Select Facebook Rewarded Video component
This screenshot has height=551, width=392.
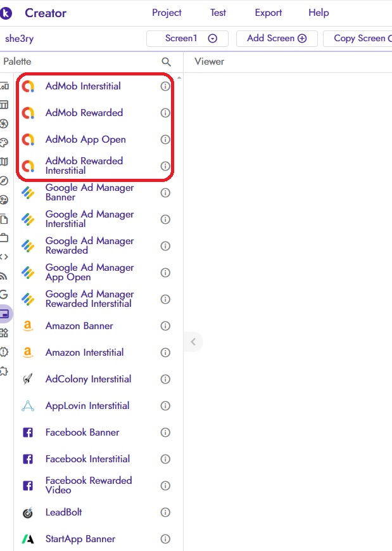pyautogui.click(x=90, y=486)
